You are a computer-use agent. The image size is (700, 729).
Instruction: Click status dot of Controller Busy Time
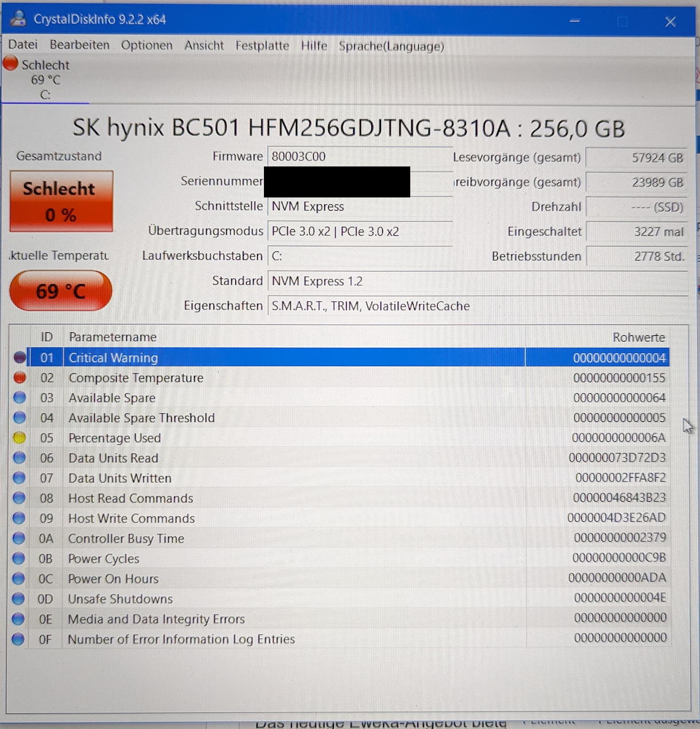pyautogui.click(x=19, y=538)
